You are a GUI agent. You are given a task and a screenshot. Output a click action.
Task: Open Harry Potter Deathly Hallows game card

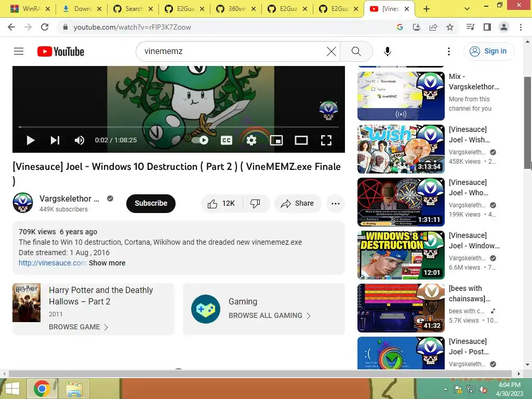tap(94, 309)
